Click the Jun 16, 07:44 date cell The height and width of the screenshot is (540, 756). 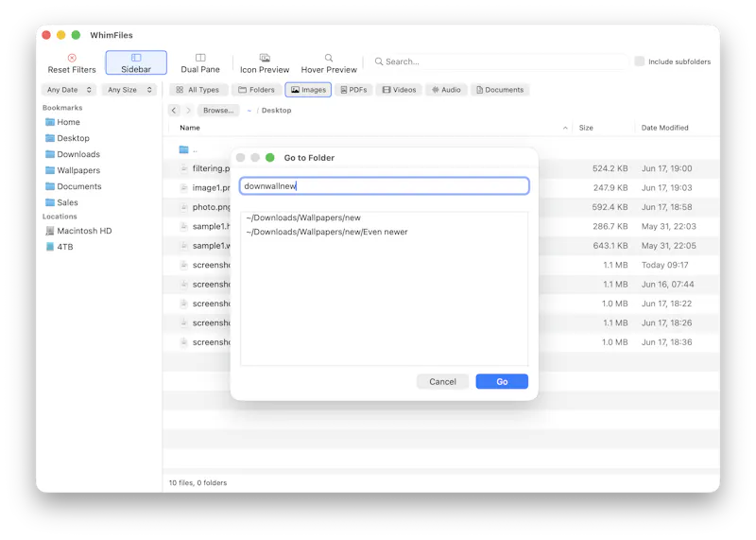(667, 285)
